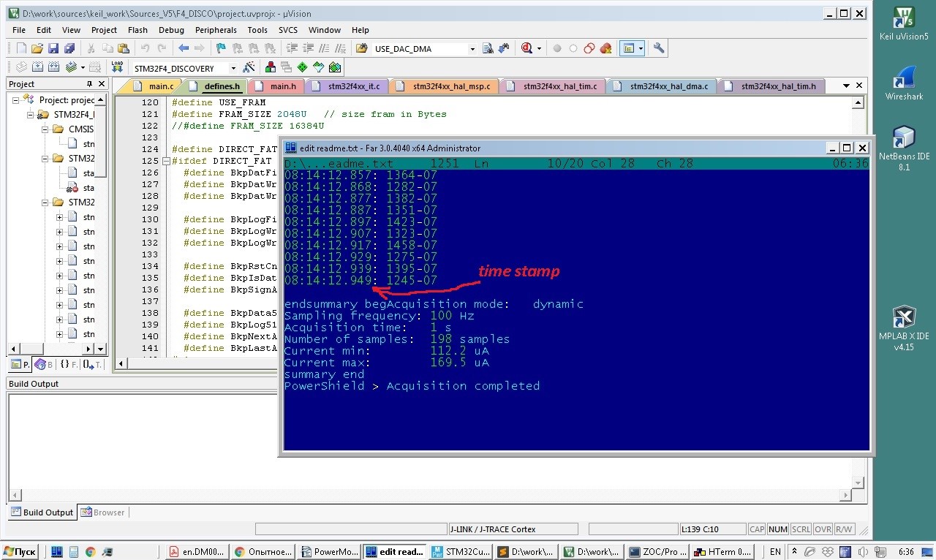Open Pack Installer icon
The width and height of the screenshot is (936, 560).
click(x=335, y=67)
